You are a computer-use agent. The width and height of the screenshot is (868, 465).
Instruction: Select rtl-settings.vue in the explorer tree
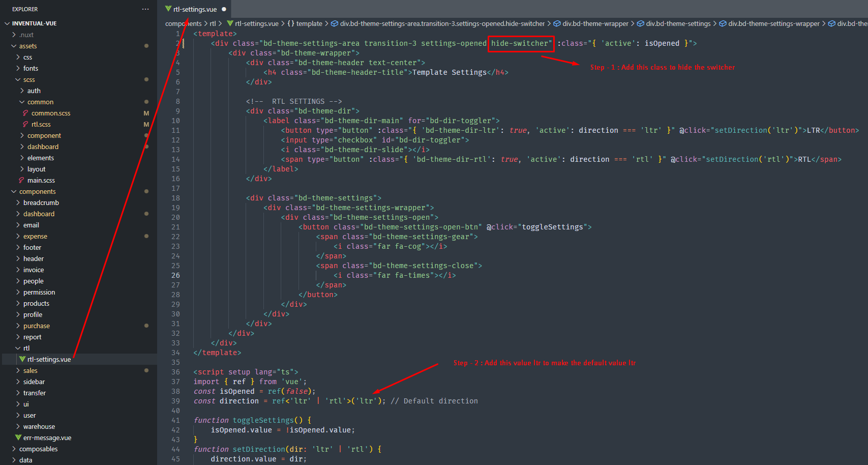(49, 359)
